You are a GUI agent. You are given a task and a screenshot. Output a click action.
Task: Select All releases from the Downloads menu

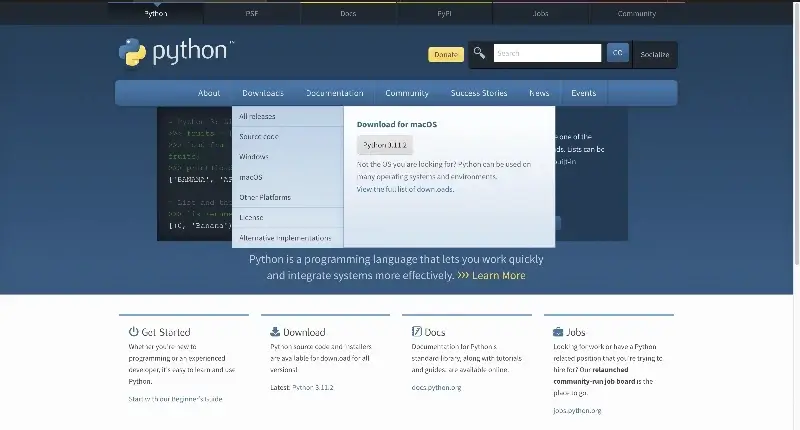pos(257,116)
